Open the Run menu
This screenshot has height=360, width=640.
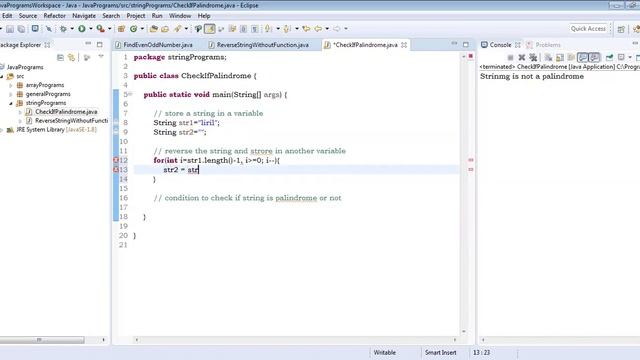click(x=157, y=16)
